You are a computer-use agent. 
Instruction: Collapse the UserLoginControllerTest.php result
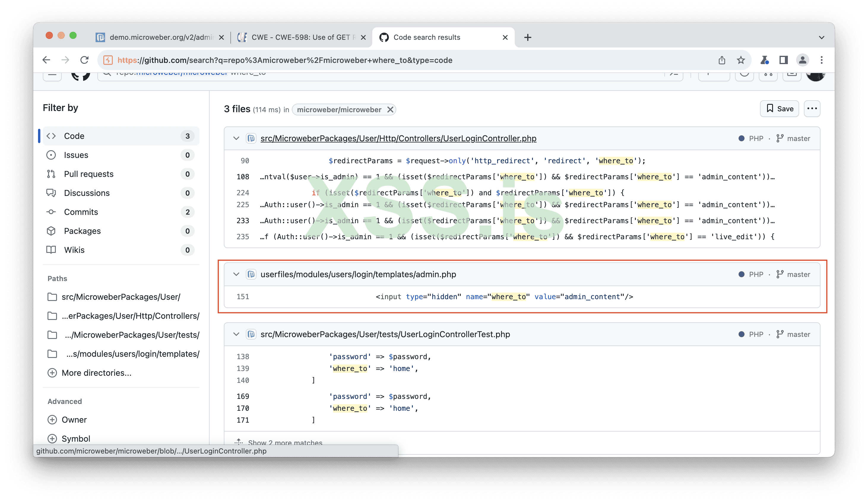[236, 334]
